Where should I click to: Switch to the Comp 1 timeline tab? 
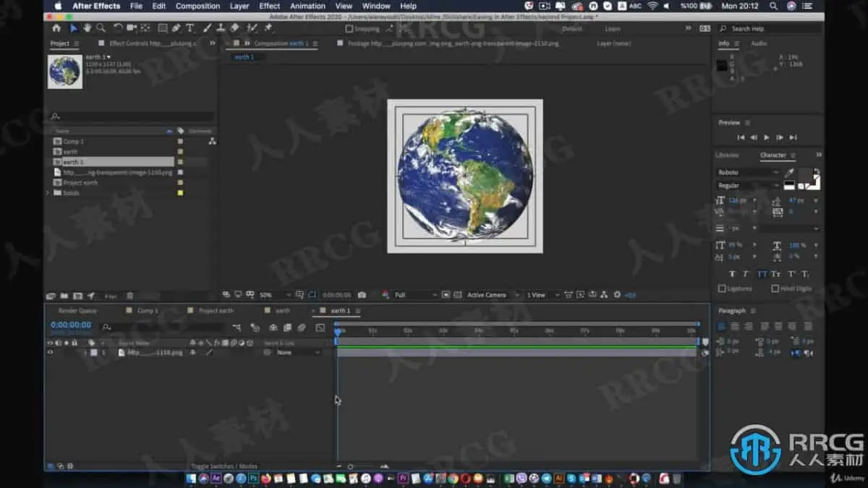[148, 310]
